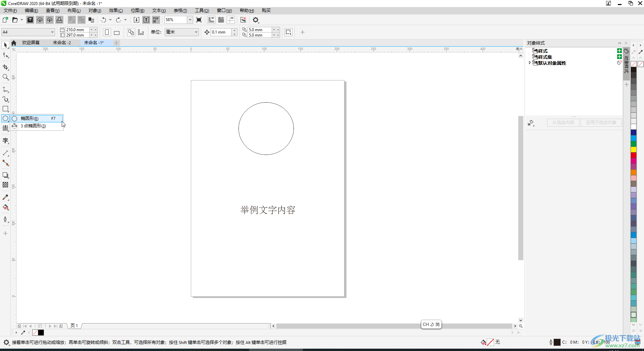The image size is (644, 351).
Task: Select the Shape edit tool
Action: [x=5, y=56]
